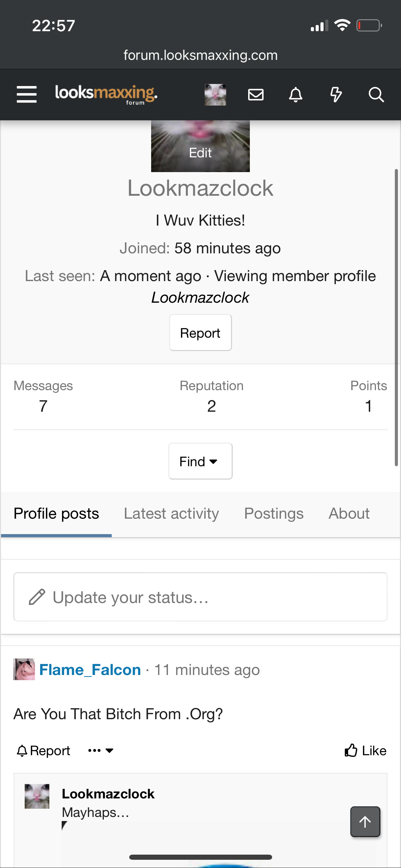Open the search magnifier icon
This screenshot has height=868, width=401.
point(376,95)
